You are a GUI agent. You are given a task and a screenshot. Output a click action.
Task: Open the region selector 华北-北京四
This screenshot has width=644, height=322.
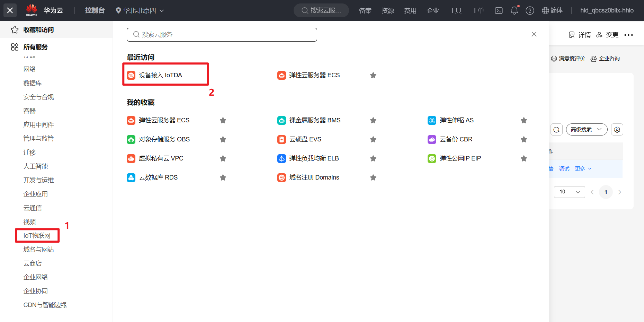140,10
